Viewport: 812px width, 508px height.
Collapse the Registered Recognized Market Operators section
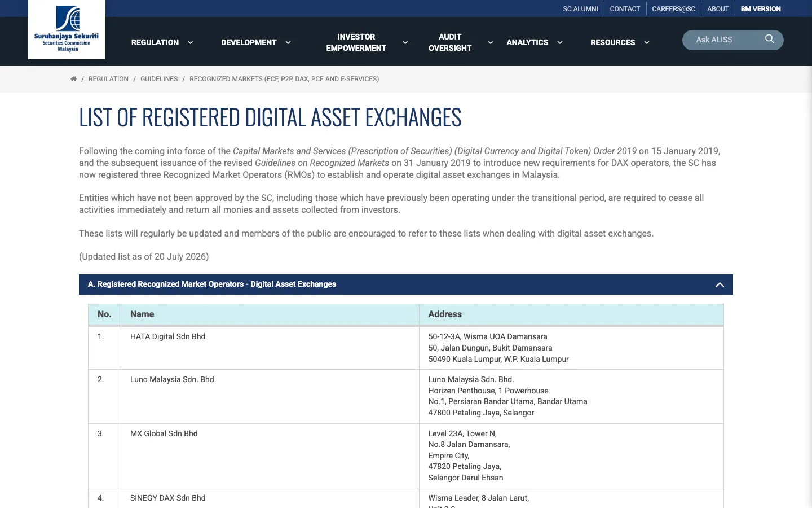(720, 284)
